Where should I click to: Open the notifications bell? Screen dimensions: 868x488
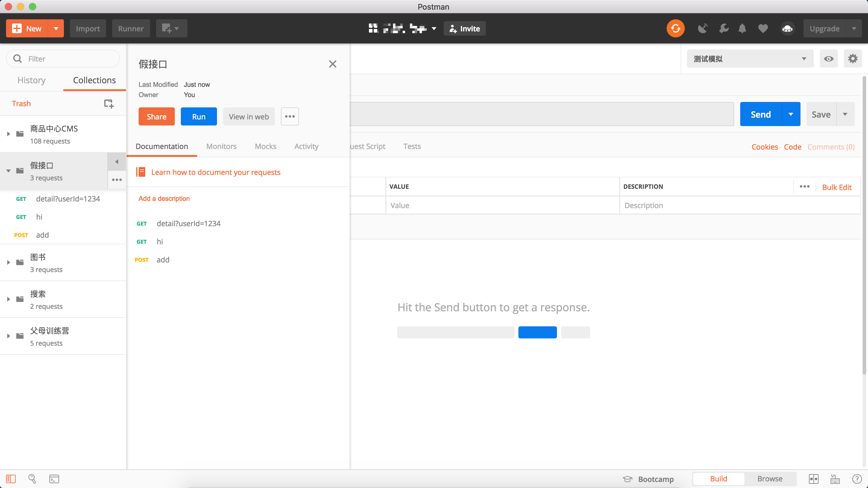click(x=742, y=29)
